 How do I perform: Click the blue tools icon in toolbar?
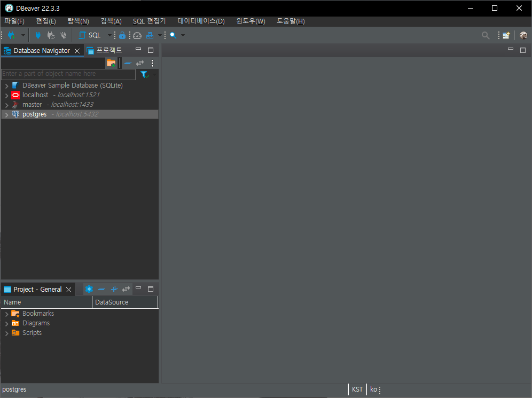[150, 35]
